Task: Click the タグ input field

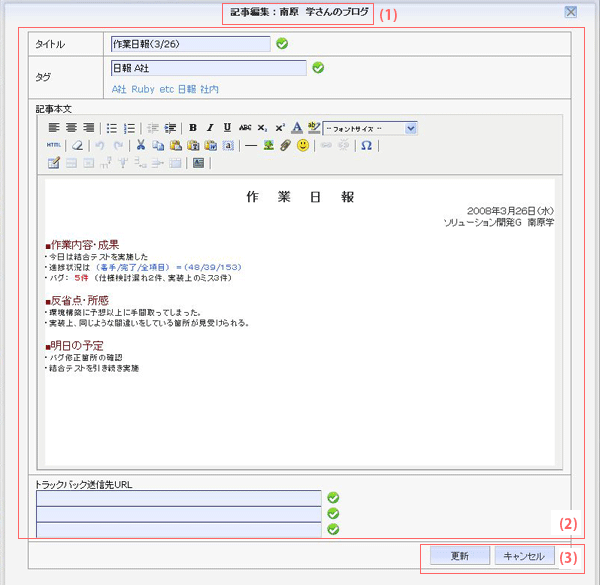Action: pos(209,68)
